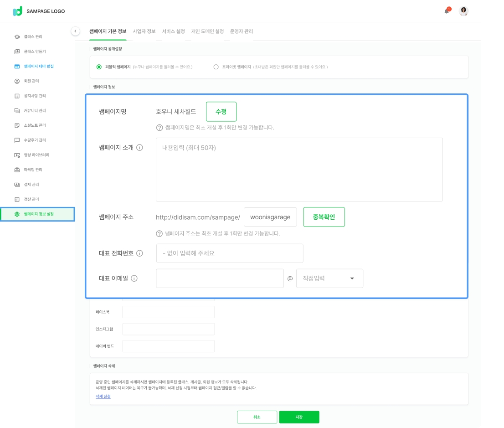Select the 프라이빗 쌤페이지 radio button

(216, 67)
